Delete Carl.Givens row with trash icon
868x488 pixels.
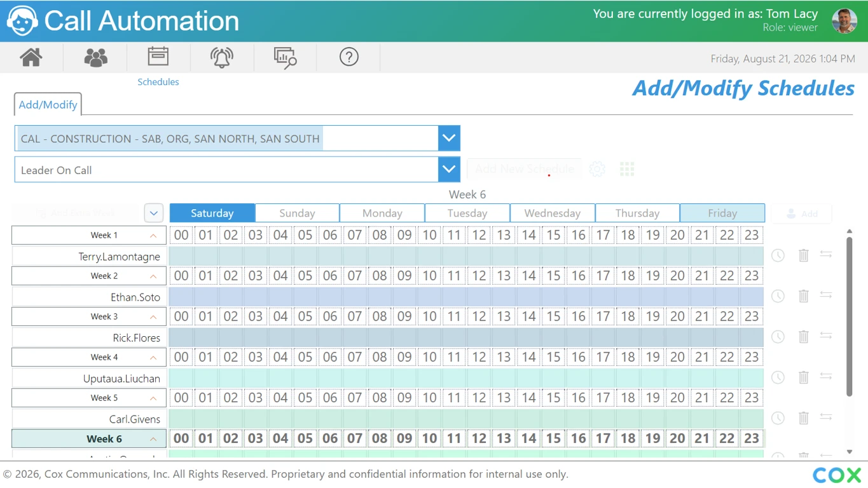click(x=804, y=418)
